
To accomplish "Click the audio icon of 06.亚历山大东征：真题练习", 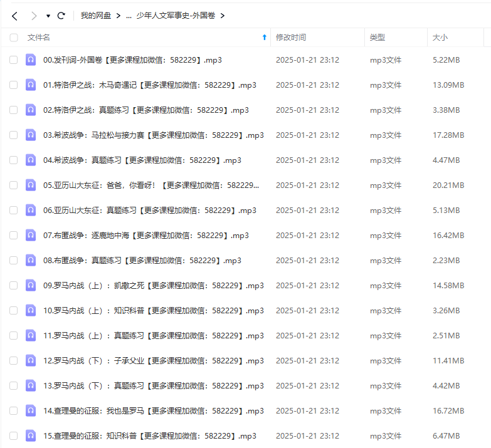I will (31, 210).
